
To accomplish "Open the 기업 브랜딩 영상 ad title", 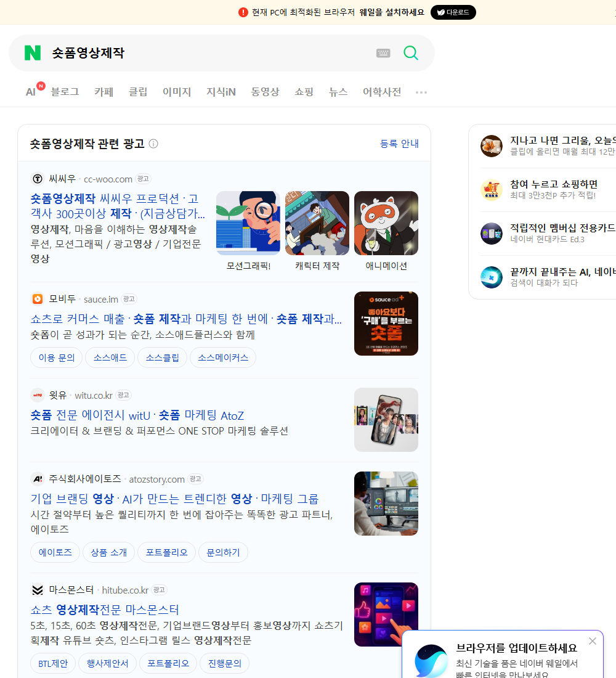I will (x=174, y=499).
